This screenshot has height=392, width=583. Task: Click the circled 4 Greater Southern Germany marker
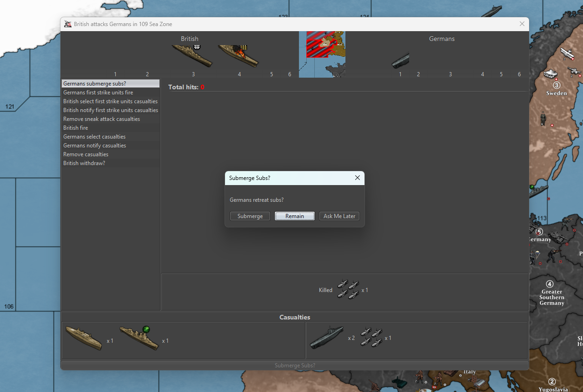(550, 284)
